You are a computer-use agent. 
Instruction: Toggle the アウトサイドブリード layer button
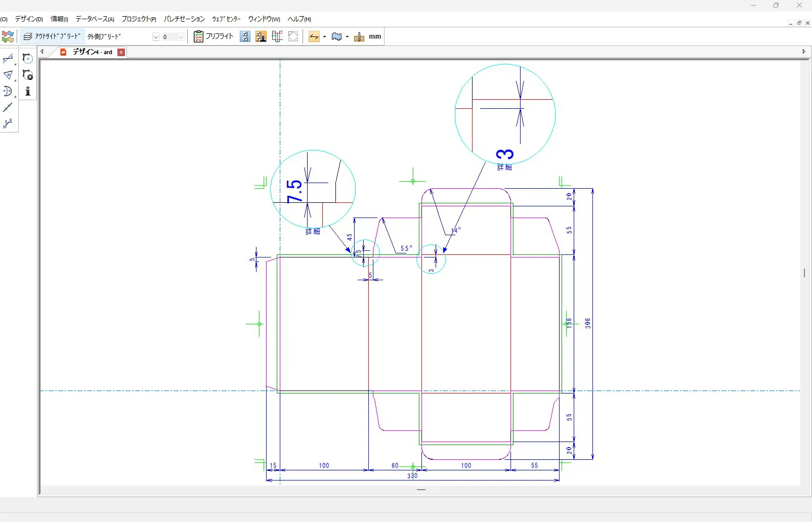pos(52,36)
